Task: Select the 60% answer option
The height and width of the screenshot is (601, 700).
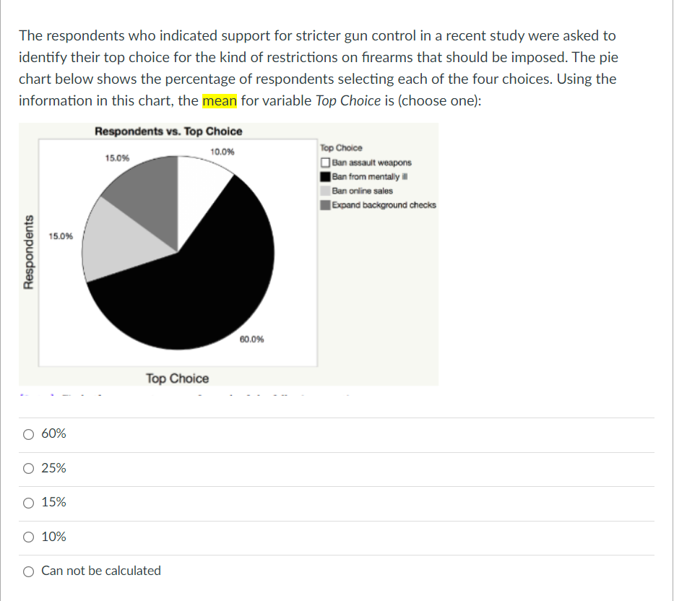Action: coord(28,433)
